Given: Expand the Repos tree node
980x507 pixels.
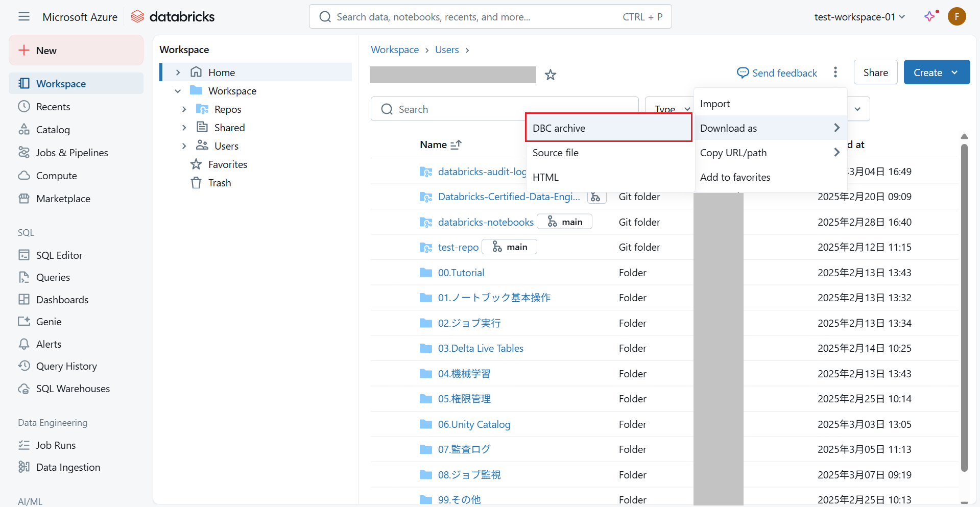Looking at the screenshot, I should pyautogui.click(x=184, y=109).
